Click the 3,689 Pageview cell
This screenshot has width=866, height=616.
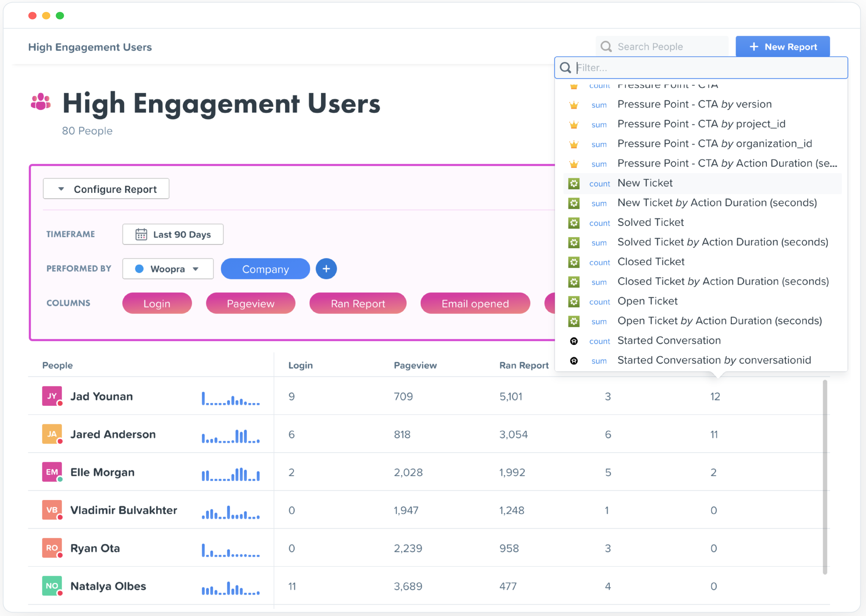click(x=408, y=586)
